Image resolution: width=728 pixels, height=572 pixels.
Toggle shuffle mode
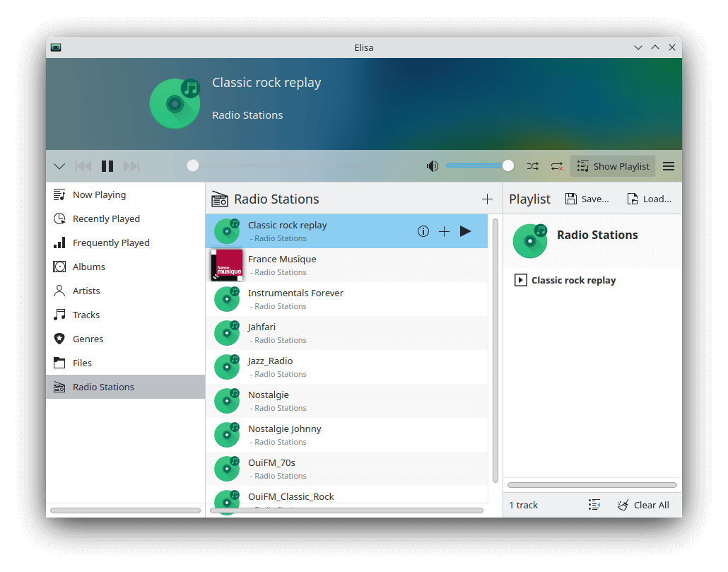tap(532, 166)
